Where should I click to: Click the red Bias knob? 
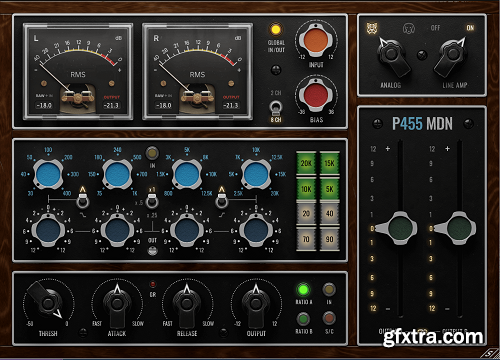coord(316,95)
